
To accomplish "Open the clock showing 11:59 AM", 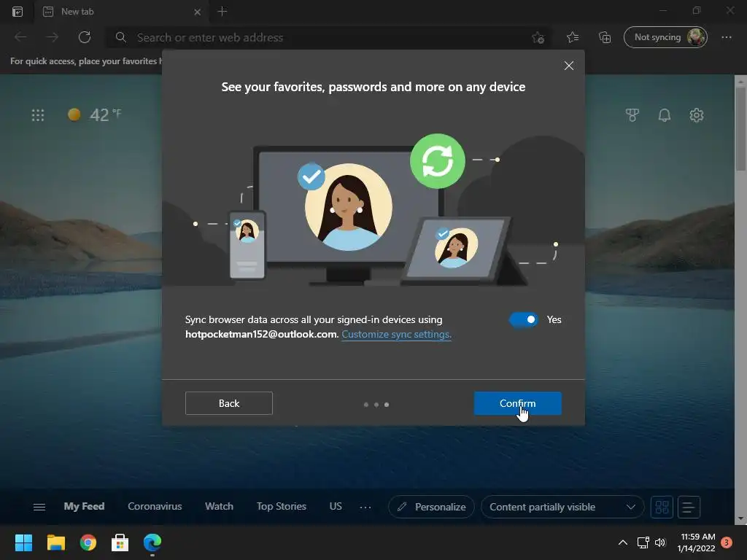I will [697, 542].
